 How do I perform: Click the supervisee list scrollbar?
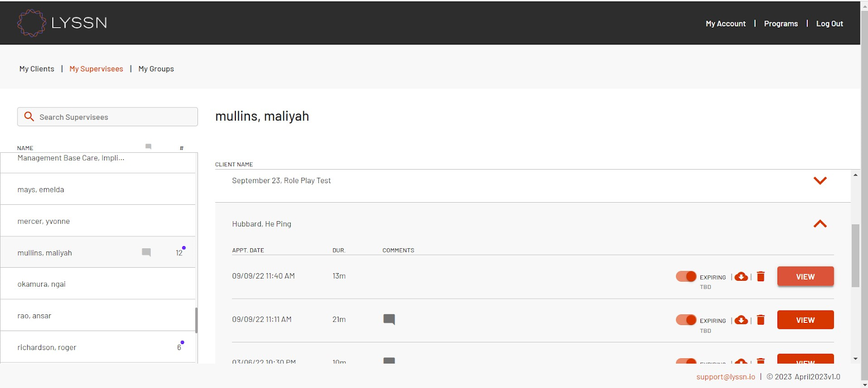click(x=196, y=320)
